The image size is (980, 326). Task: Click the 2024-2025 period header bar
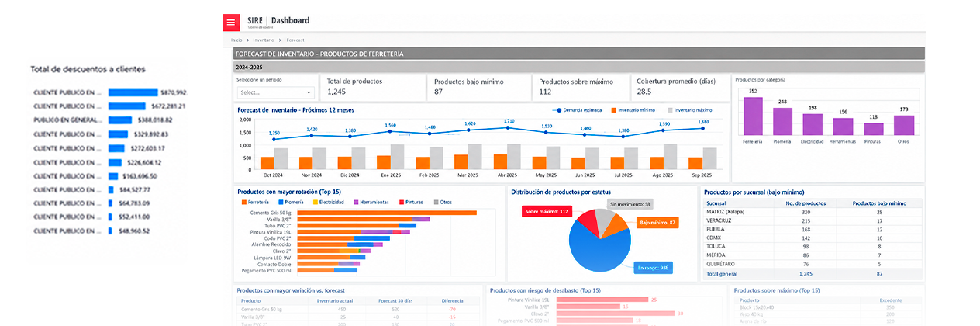(579, 68)
